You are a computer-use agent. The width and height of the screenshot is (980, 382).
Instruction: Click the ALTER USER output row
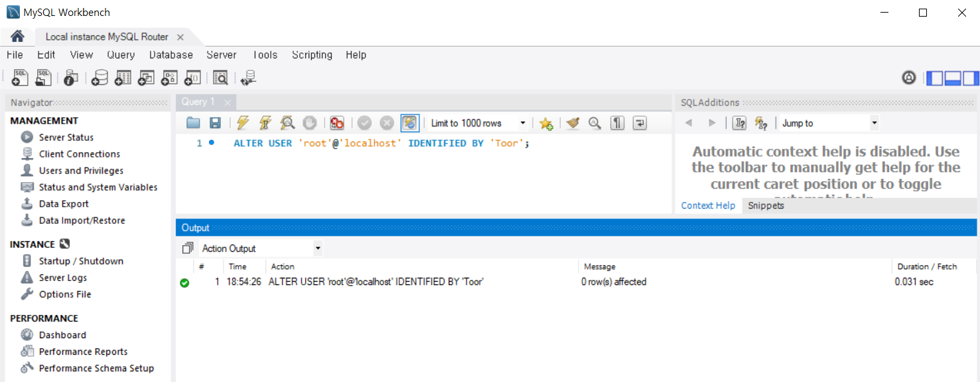tap(577, 282)
